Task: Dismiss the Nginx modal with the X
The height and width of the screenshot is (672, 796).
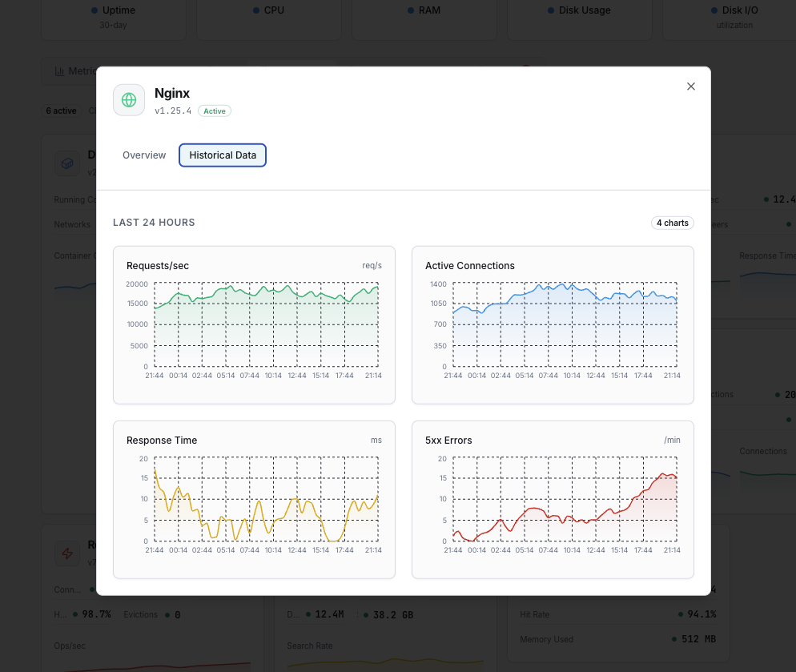Action: tap(690, 86)
